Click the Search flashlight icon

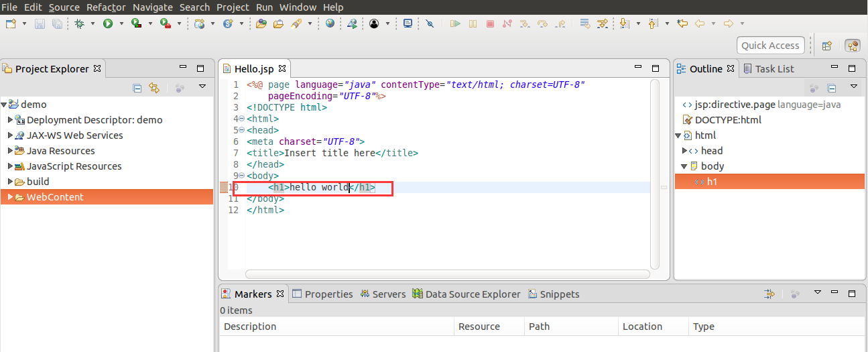point(296,23)
